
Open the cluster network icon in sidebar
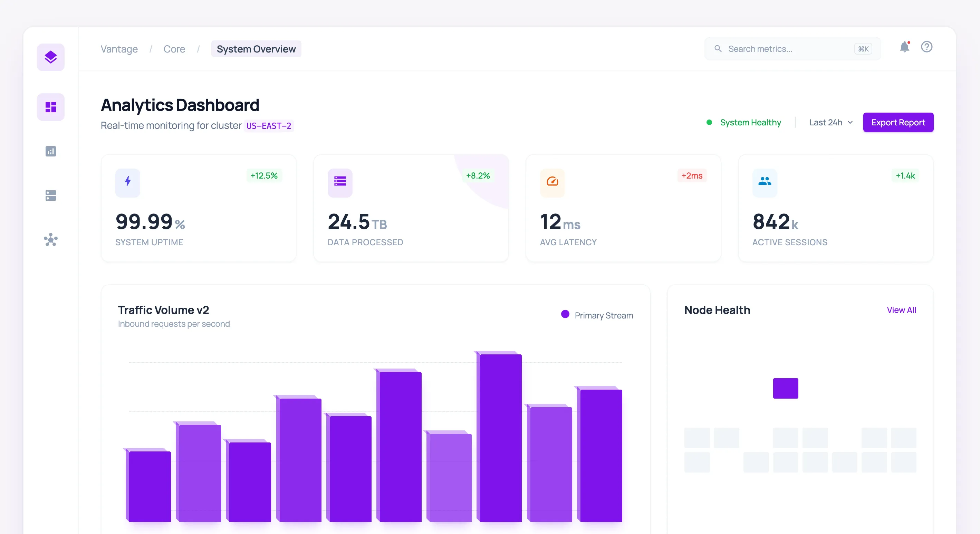[x=51, y=240]
